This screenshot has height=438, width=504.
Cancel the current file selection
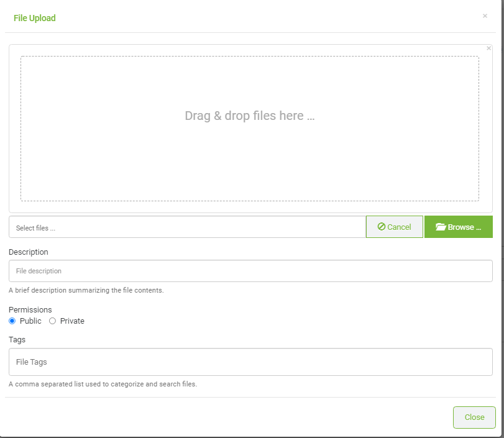tap(395, 227)
